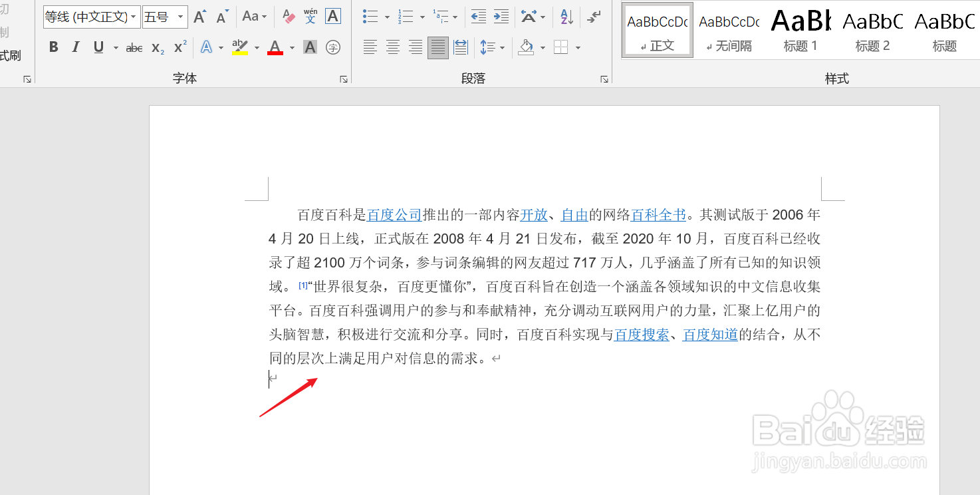Align text right
980x495 pixels.
[x=416, y=47]
